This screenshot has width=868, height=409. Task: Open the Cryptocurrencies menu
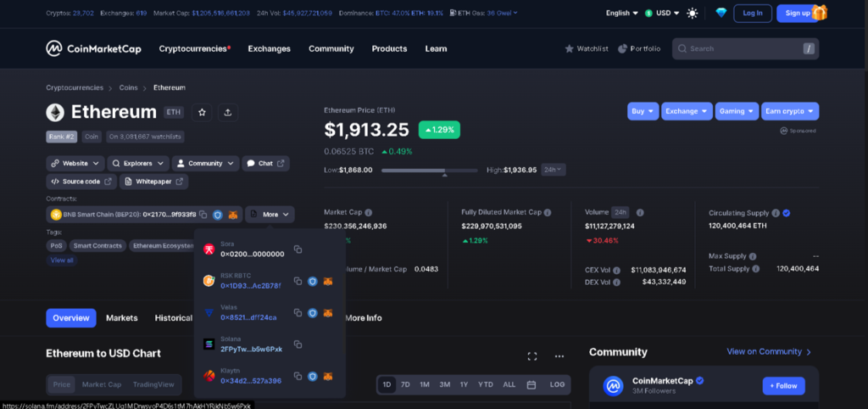tap(194, 48)
